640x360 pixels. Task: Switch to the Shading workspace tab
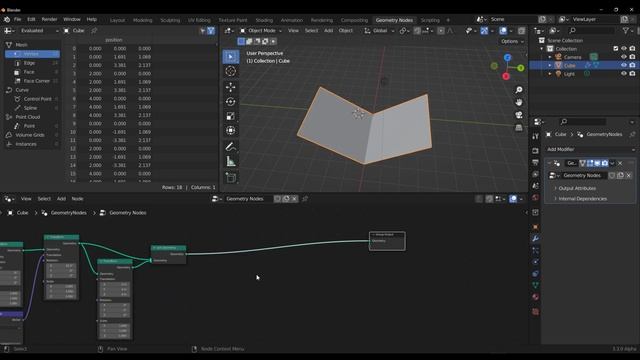point(264,20)
